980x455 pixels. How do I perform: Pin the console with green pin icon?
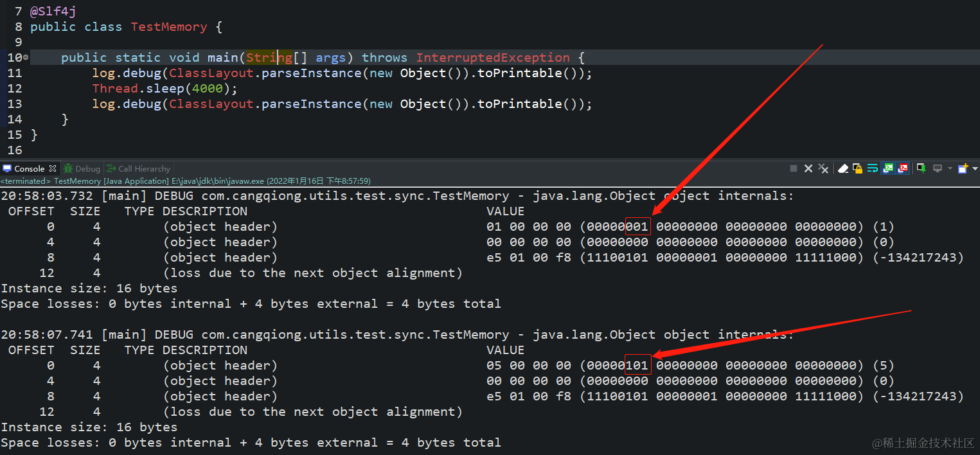pyautogui.click(x=922, y=168)
